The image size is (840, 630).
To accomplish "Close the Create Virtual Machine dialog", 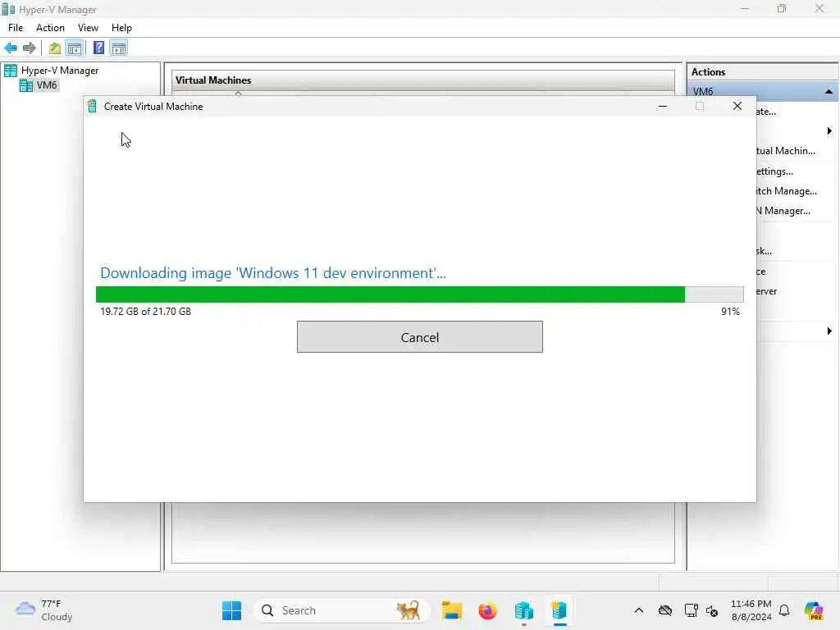I will pyautogui.click(x=737, y=106).
